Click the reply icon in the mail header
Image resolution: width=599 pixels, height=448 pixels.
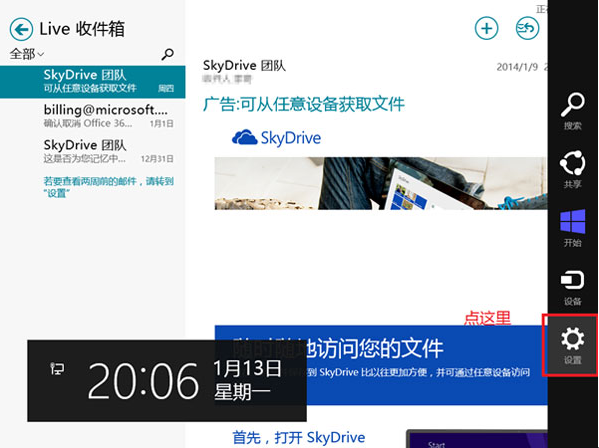pyautogui.click(x=527, y=28)
